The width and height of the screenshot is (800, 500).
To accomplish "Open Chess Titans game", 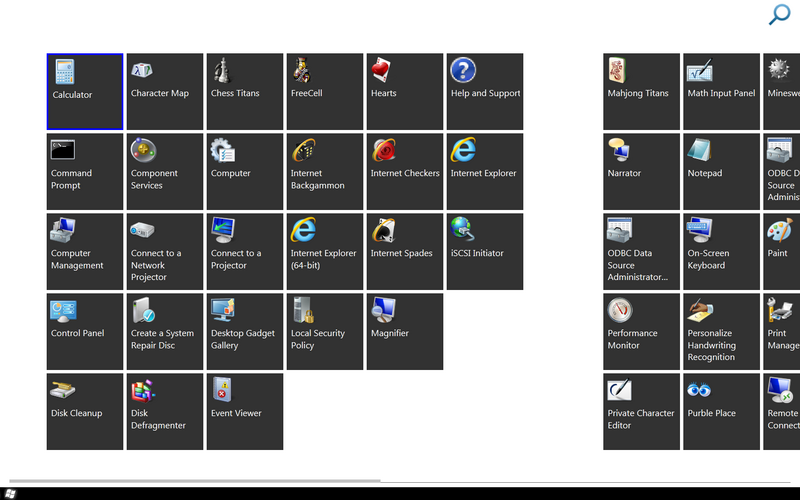I will coord(245,92).
